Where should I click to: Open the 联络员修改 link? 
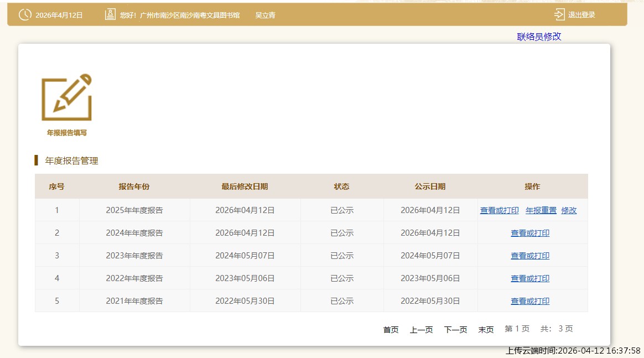click(539, 37)
